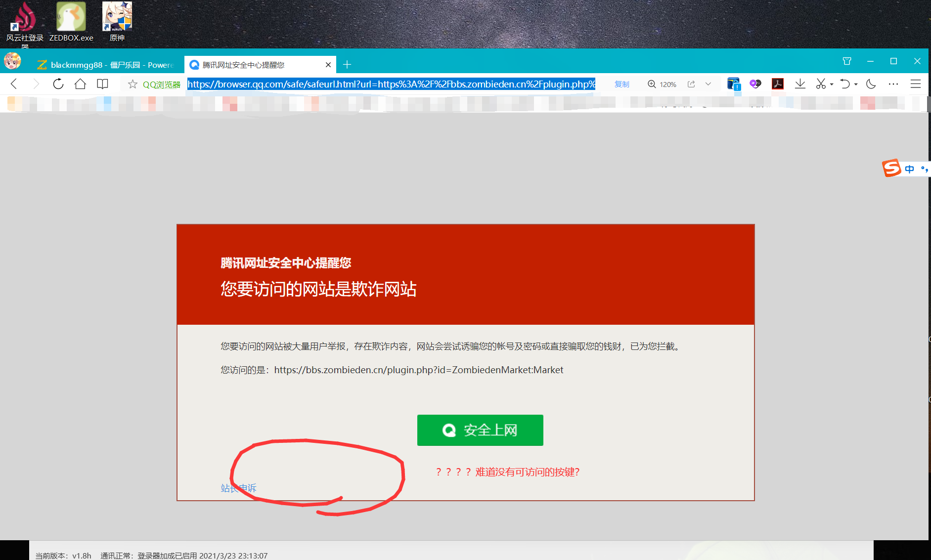Adjust the 120% zoom level control
Image resolution: width=931 pixels, height=560 pixels.
(x=662, y=85)
